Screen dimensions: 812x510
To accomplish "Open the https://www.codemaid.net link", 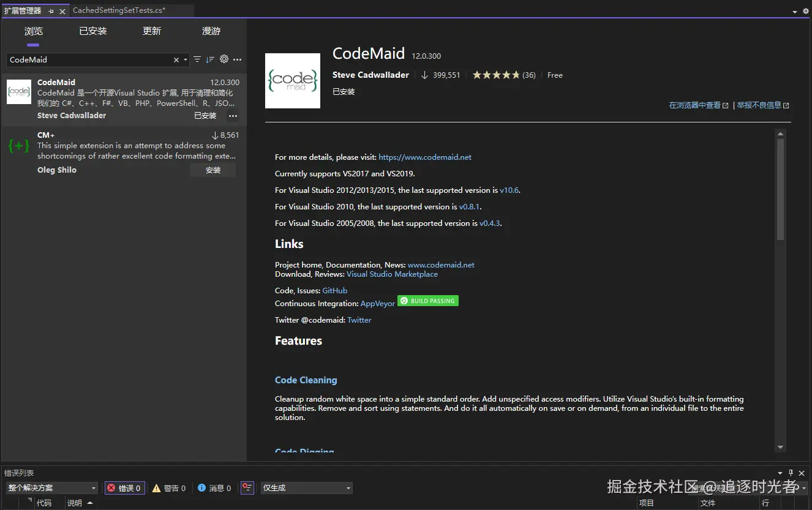I will pyautogui.click(x=425, y=157).
